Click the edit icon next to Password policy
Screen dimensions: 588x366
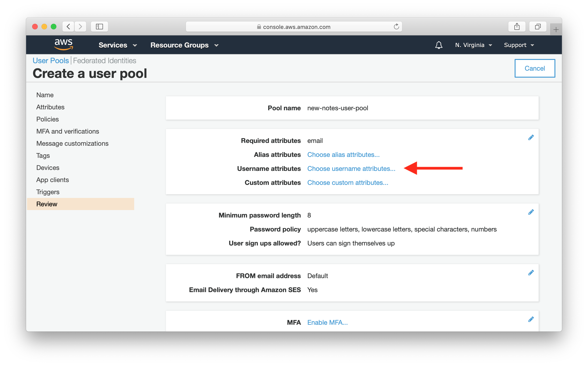531,212
